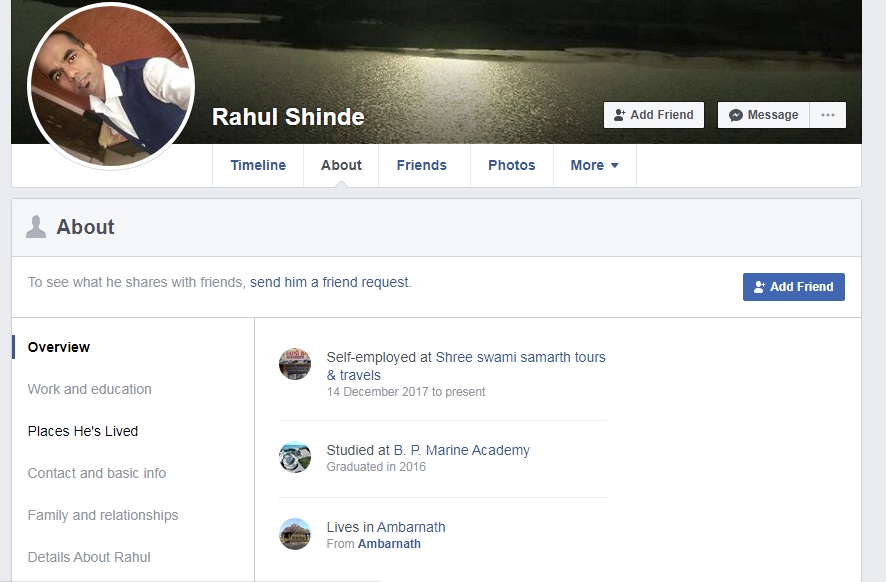Click blue Add Friend button in About panel
The width and height of the screenshot is (886, 582).
coord(793,287)
